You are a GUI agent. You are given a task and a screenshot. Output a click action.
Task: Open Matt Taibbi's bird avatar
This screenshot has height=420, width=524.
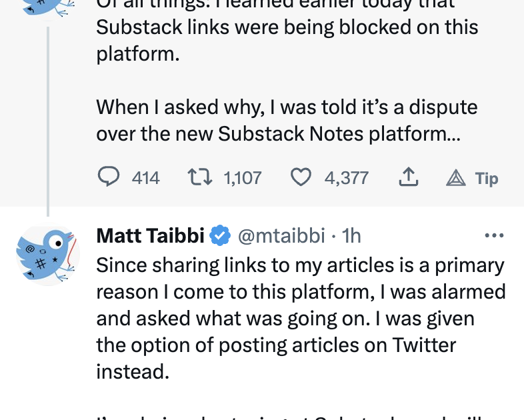pos(47,254)
